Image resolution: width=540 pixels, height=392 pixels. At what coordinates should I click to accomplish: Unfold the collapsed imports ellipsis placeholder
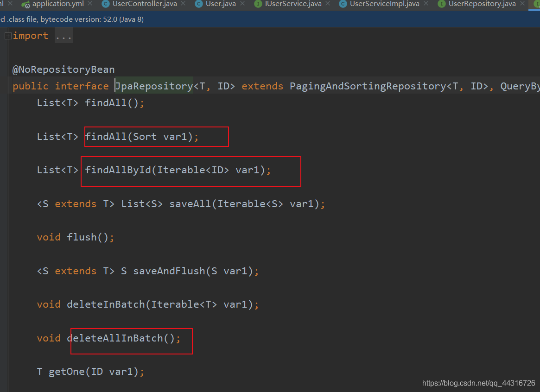(64, 36)
